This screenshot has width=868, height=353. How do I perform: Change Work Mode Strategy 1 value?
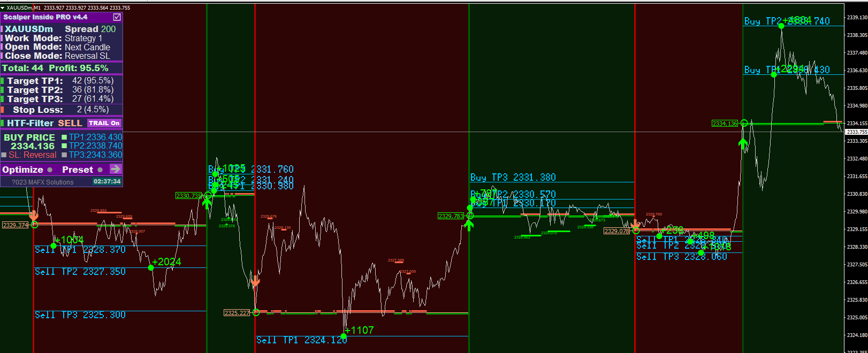tap(83, 38)
